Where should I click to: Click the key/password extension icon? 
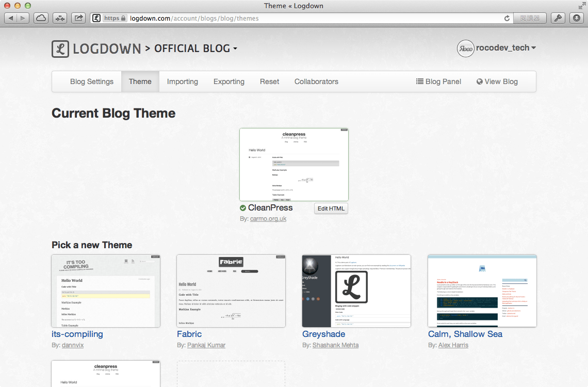pyautogui.click(x=558, y=18)
